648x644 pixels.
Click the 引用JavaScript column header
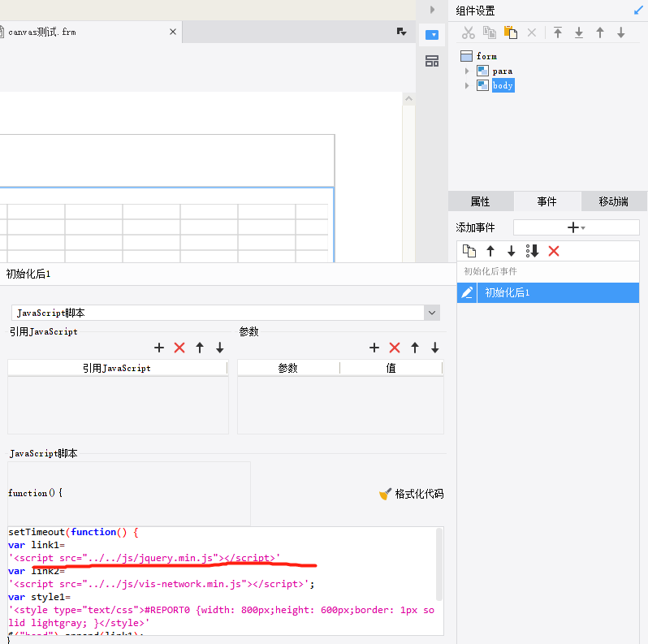(x=118, y=368)
